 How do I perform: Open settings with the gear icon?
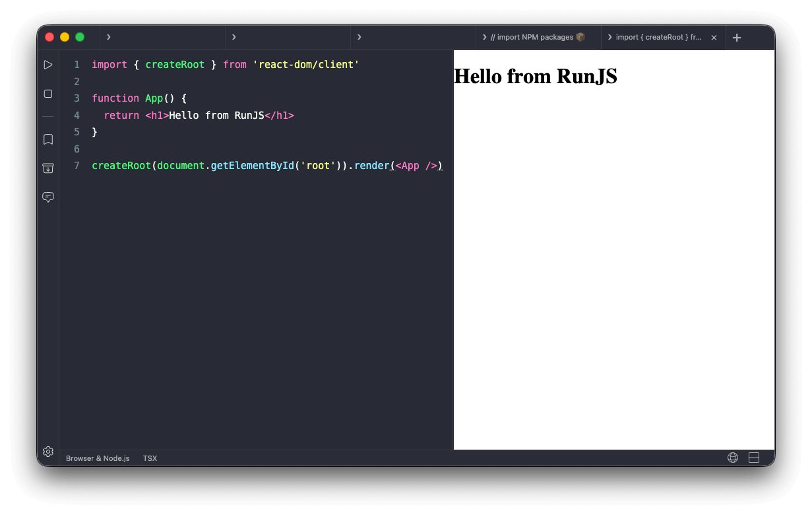pyautogui.click(x=48, y=452)
